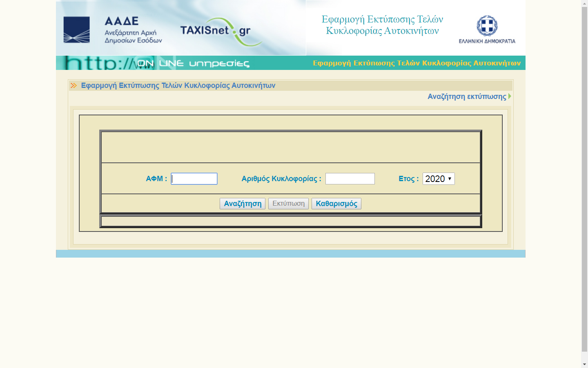This screenshot has width=588, height=368.
Task: Click the orange double-arrow icon beside section title
Action: click(73, 85)
